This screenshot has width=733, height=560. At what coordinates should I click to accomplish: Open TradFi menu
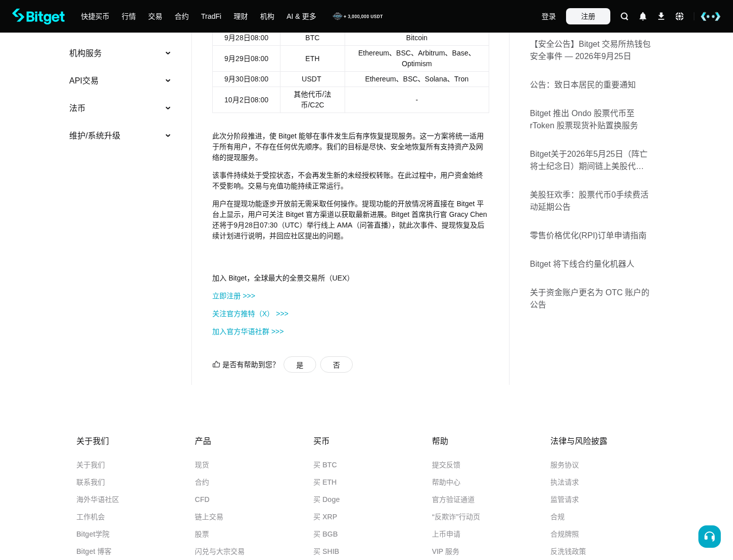pos(211,16)
